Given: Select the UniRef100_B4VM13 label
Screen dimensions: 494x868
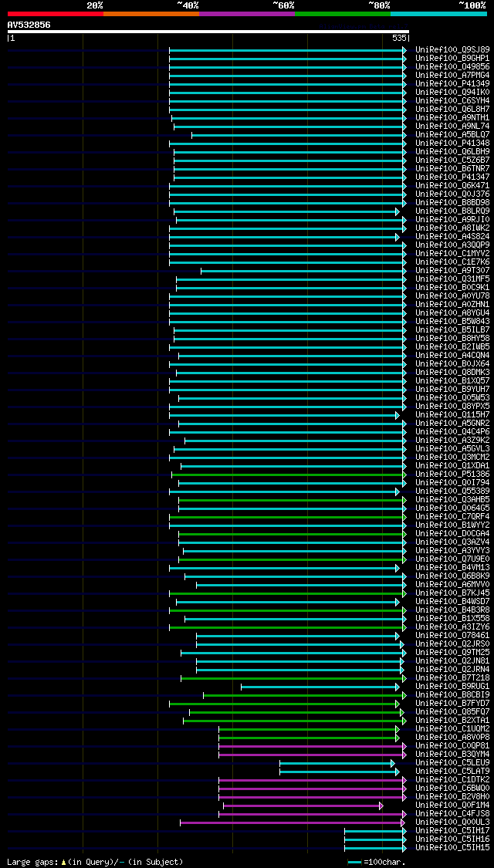Looking at the screenshot, I should click(x=452, y=568).
